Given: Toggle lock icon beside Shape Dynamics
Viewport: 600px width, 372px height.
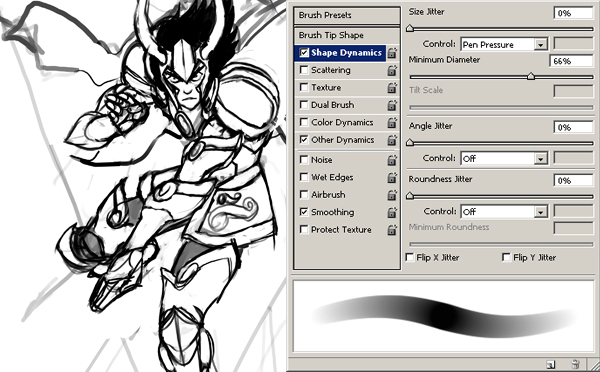Looking at the screenshot, I should (x=392, y=53).
